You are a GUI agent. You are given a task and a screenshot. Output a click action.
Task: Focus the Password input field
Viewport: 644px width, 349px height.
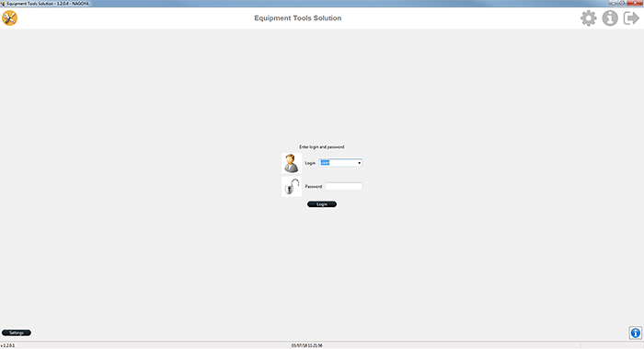tap(344, 187)
